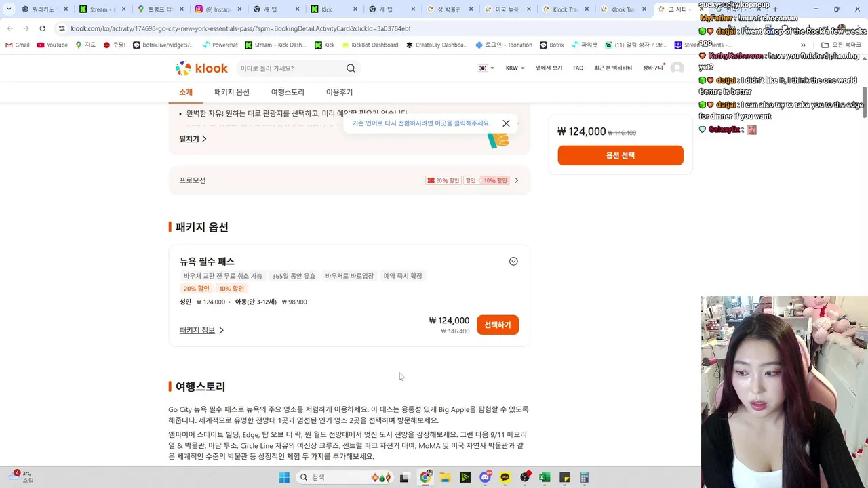This screenshot has height=488, width=868.
Task: Open the Gmail bookmark
Action: (18, 45)
